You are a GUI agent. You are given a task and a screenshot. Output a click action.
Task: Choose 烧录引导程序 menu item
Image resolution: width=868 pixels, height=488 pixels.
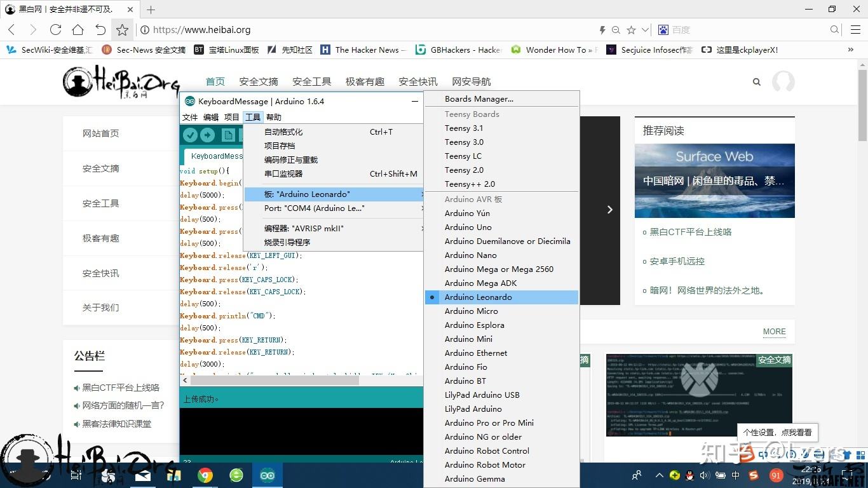[334, 243]
